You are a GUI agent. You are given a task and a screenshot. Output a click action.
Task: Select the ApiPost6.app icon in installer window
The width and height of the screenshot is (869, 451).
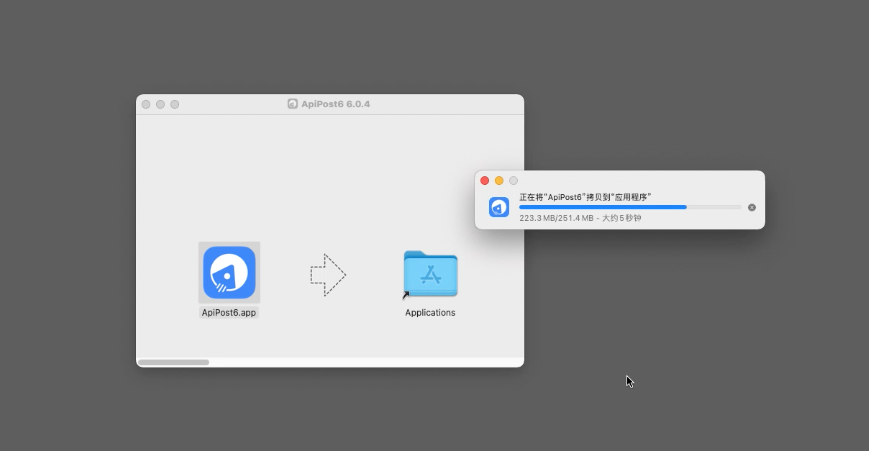[x=229, y=273]
